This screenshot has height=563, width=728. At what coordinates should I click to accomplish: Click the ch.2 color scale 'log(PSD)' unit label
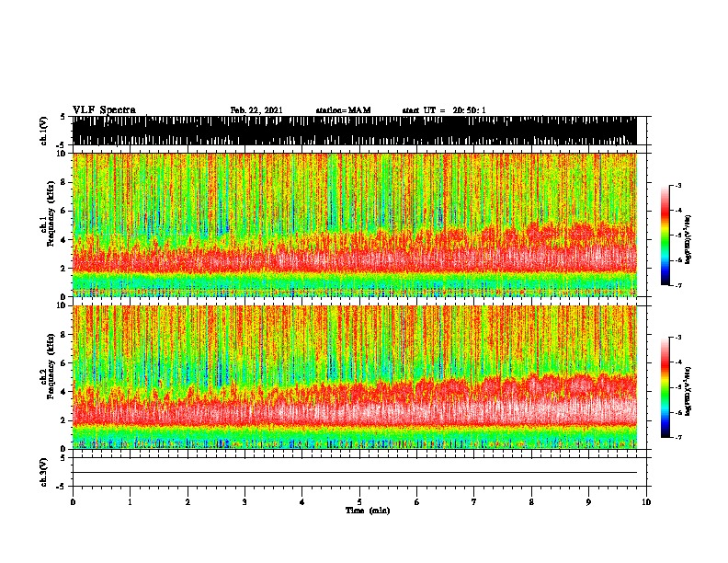(688, 391)
